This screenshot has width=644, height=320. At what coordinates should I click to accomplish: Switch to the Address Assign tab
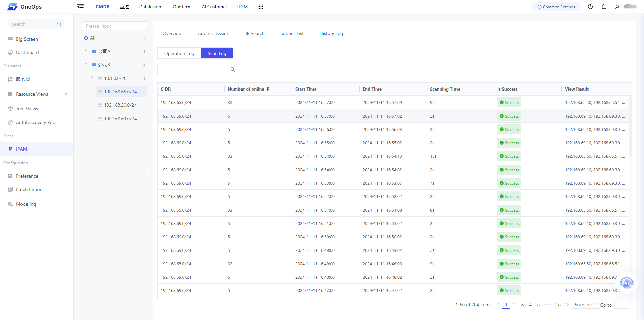pyautogui.click(x=214, y=33)
